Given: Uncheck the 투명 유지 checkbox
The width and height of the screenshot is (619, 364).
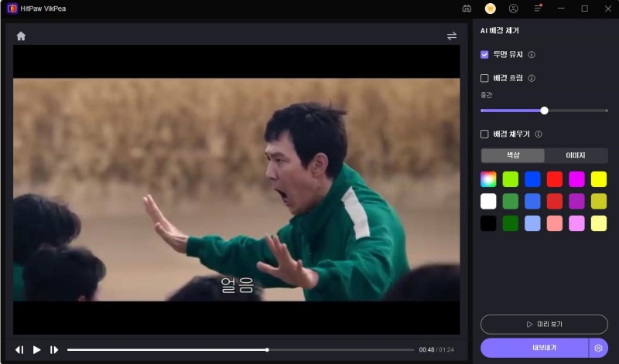Looking at the screenshot, I should (x=484, y=55).
